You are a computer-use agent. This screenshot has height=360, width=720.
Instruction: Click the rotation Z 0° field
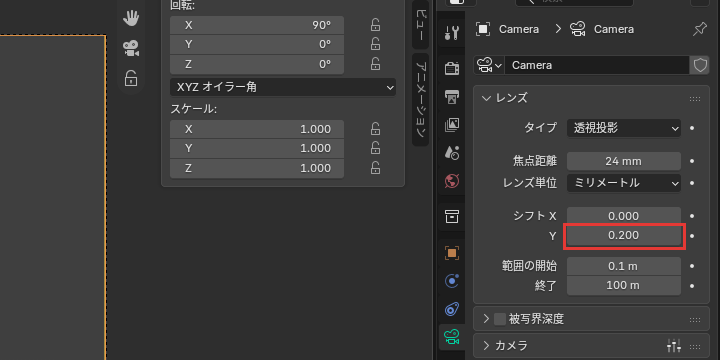[x=257, y=64]
